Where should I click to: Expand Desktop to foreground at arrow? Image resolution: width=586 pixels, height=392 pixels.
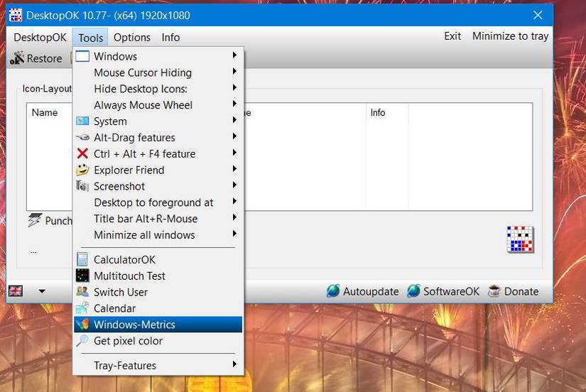pyautogui.click(x=234, y=201)
